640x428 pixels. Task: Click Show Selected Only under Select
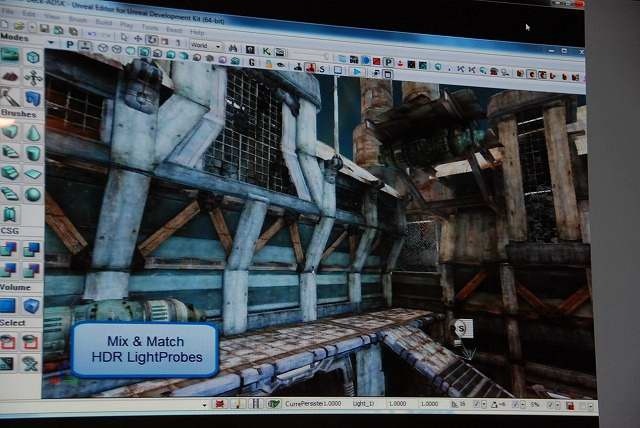point(8,342)
